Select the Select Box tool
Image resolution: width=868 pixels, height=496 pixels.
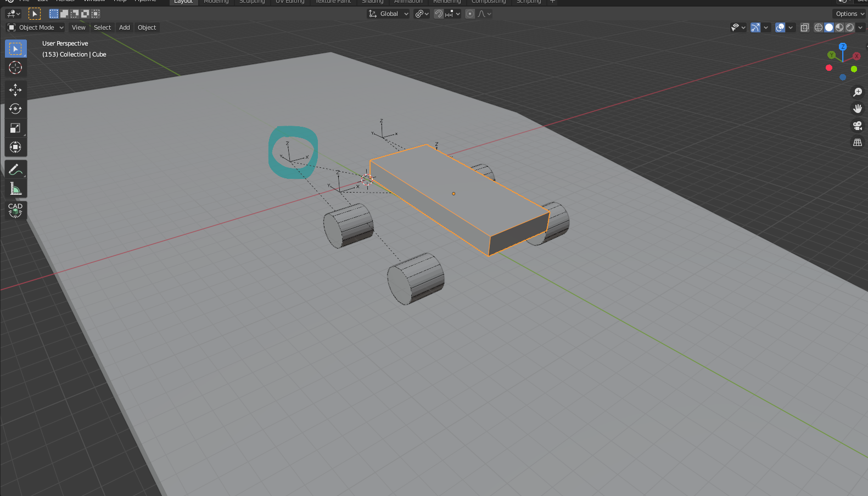15,49
